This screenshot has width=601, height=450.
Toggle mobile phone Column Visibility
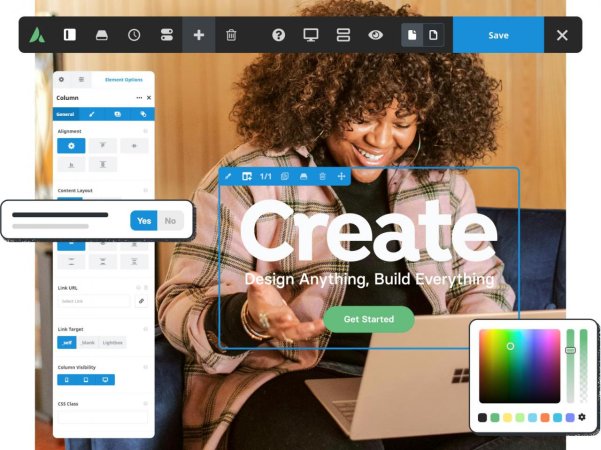pos(67,379)
